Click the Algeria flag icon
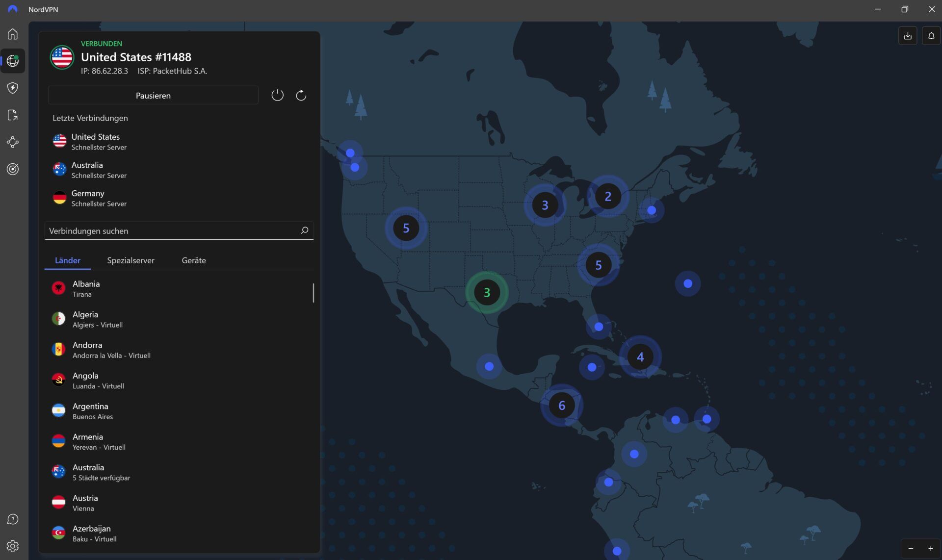The height and width of the screenshot is (560, 942). click(x=58, y=319)
